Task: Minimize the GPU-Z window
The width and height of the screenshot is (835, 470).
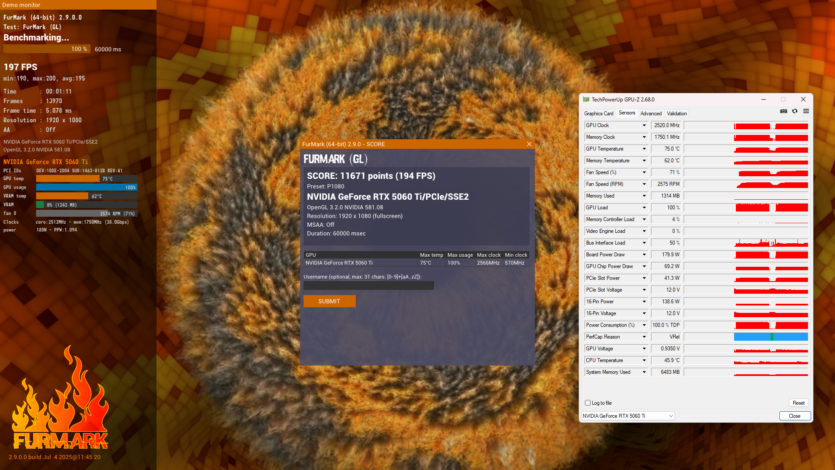Action: 763,100
